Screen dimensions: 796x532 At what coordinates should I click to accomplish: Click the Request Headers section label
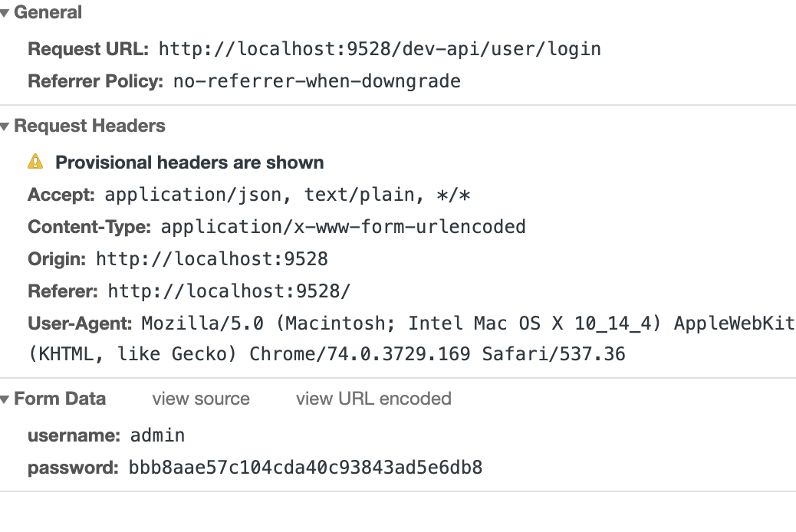pyautogui.click(x=89, y=126)
